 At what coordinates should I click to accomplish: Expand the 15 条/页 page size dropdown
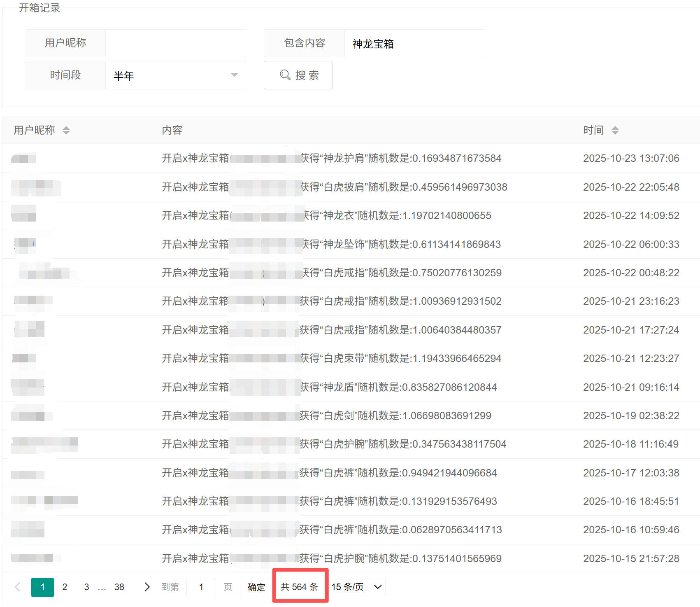click(357, 587)
